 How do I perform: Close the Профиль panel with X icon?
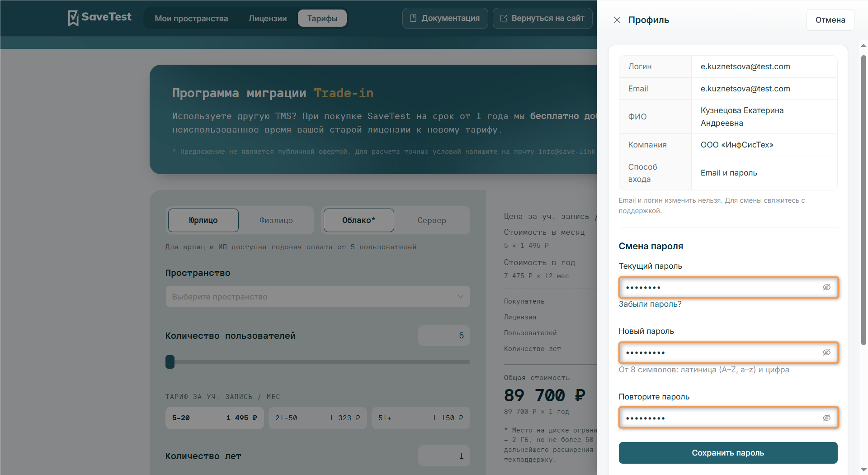click(617, 20)
